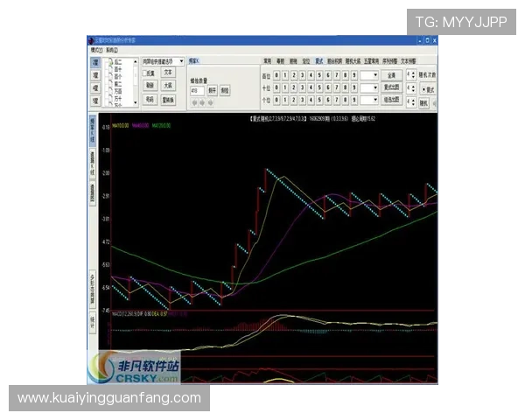This screenshot has width=525, height=420.
Task: Click the quantity input field showing 410
Action: (198, 89)
